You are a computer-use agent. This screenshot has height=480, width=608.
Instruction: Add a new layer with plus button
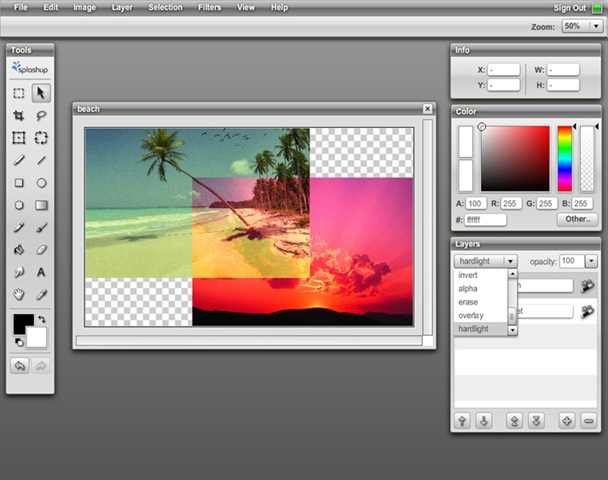566,420
